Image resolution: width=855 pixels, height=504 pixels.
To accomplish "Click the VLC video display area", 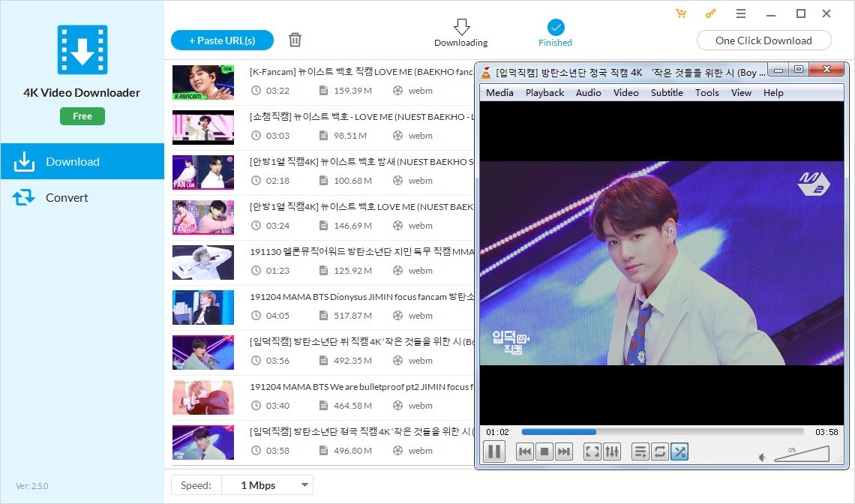I will pos(661,263).
